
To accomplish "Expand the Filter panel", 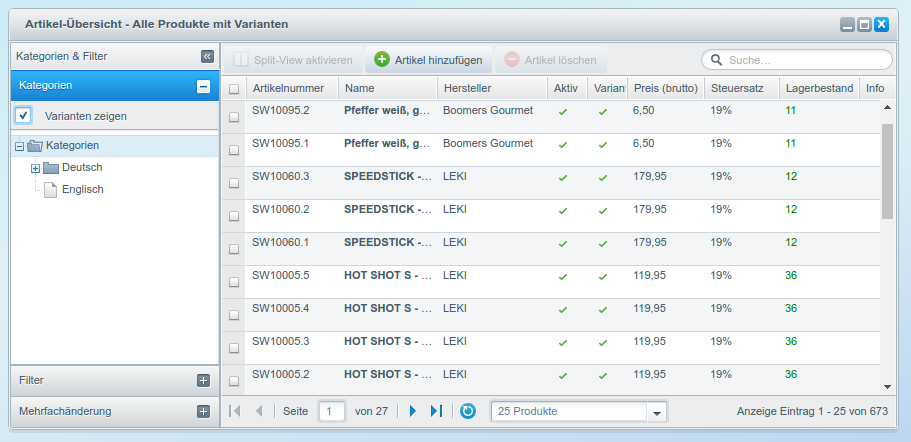I will pos(203,380).
